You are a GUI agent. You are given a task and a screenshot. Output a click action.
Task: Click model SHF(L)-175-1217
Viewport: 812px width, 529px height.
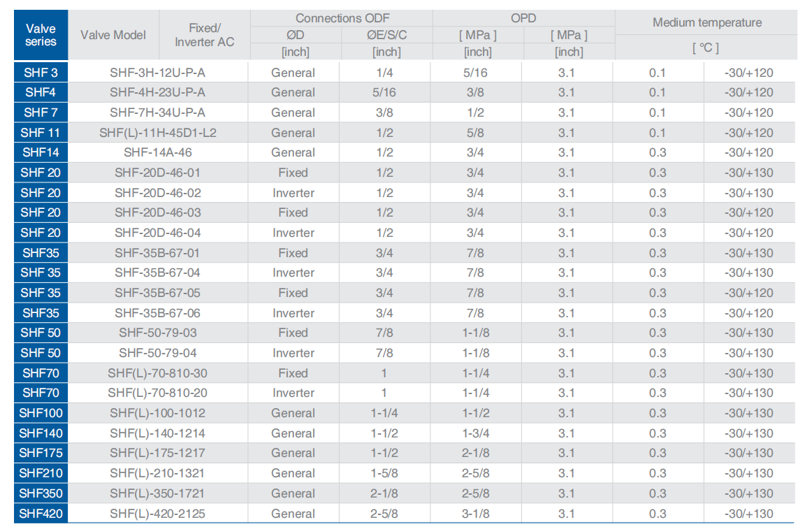click(157, 453)
